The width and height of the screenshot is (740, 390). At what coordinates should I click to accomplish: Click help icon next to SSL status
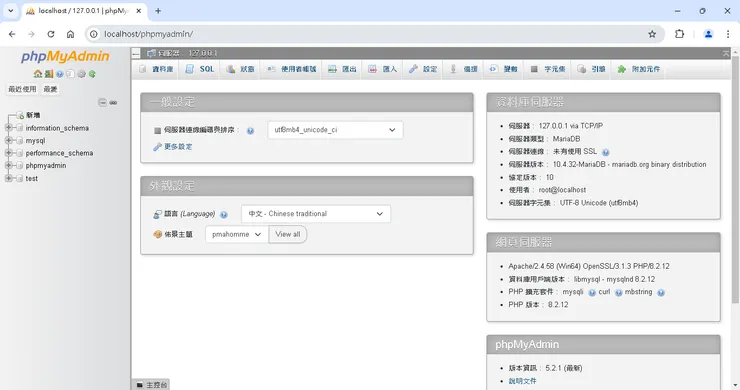605,152
